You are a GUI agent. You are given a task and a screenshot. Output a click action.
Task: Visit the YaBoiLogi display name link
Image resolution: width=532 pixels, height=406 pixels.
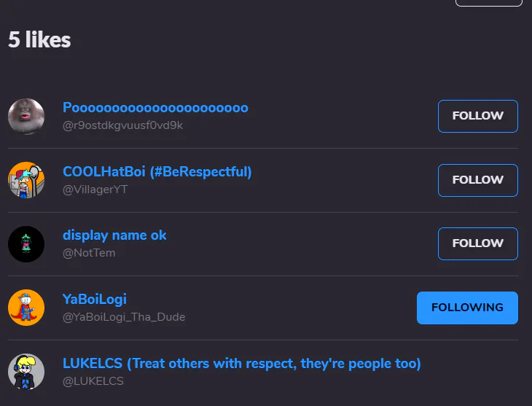[x=95, y=299]
